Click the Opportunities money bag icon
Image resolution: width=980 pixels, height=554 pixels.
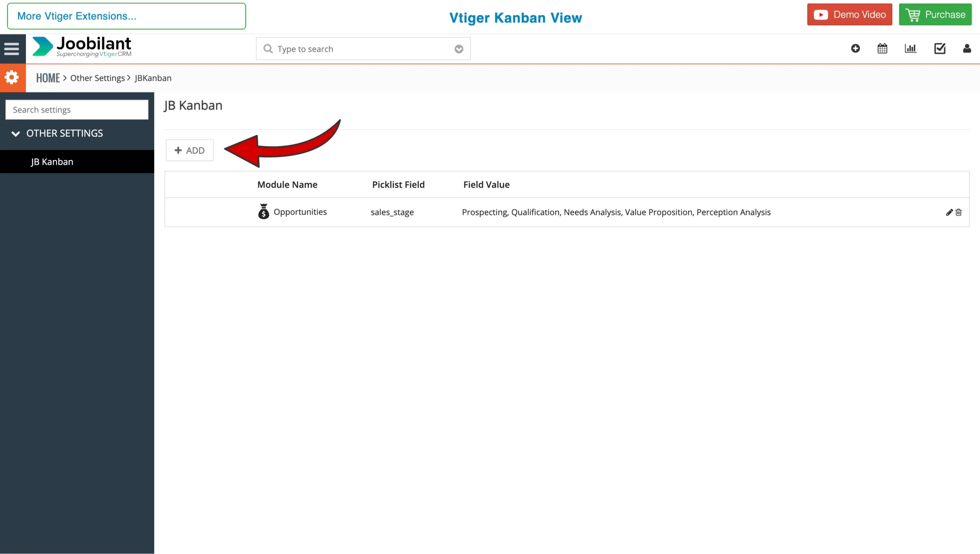pos(263,211)
